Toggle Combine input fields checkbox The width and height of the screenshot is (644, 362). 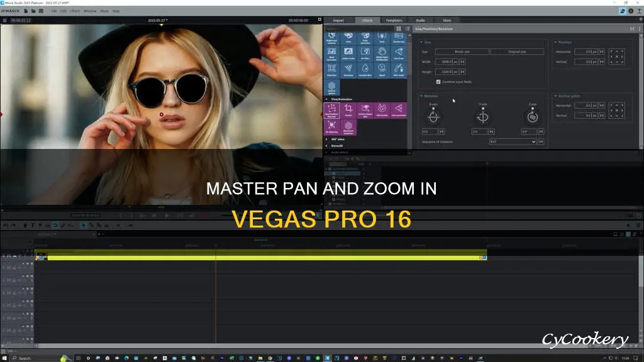[438, 82]
